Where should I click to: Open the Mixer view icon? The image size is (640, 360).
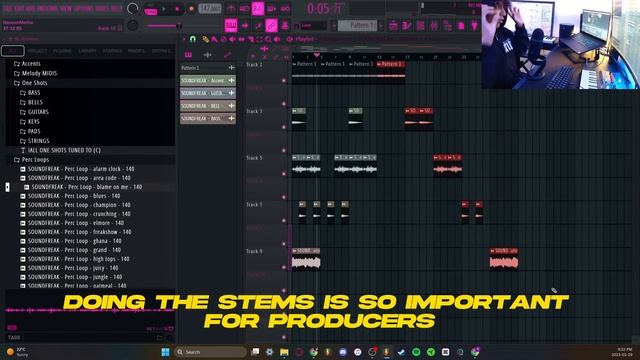(x=433, y=25)
